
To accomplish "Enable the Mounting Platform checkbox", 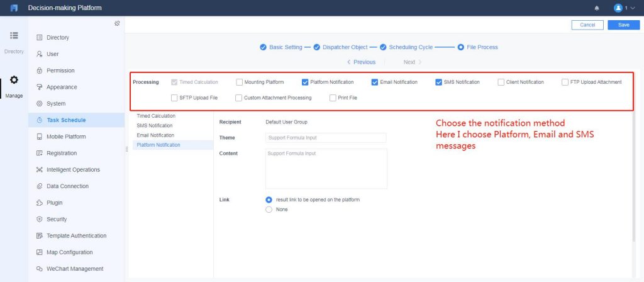I will pyautogui.click(x=240, y=82).
